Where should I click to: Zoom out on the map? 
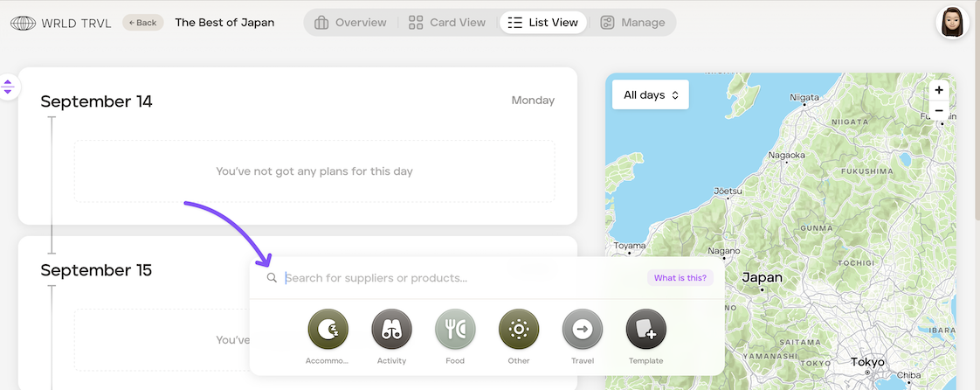click(x=939, y=111)
